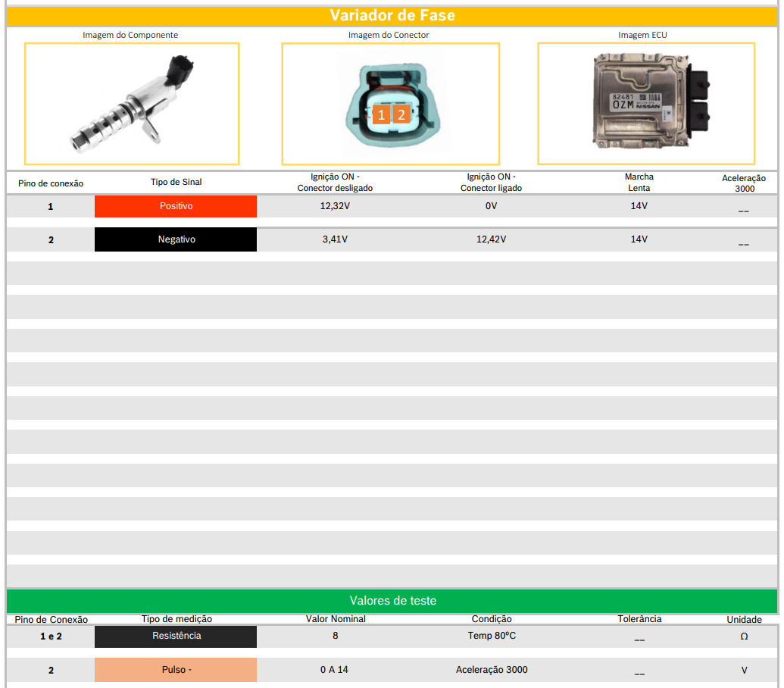Viewport: 784px width, 688px height.
Task: Click 'Aceleração 3000' condition cell
Action: [x=492, y=670]
